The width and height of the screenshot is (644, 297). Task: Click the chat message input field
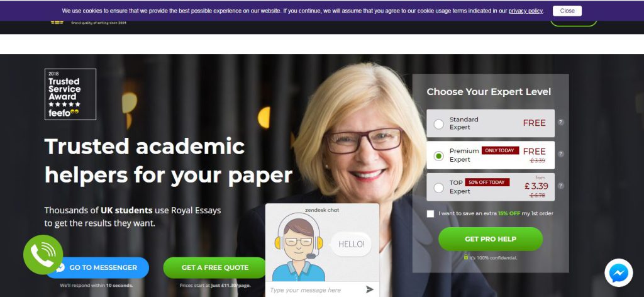click(315, 290)
